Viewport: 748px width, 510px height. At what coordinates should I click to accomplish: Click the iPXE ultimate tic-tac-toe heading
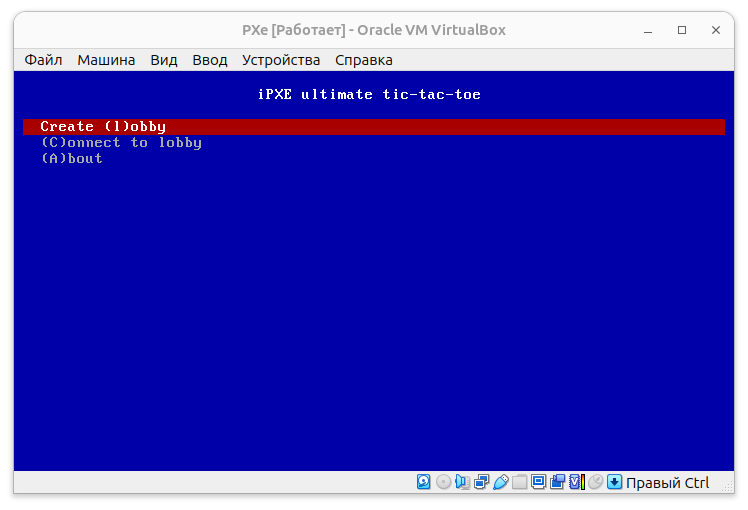(x=369, y=94)
